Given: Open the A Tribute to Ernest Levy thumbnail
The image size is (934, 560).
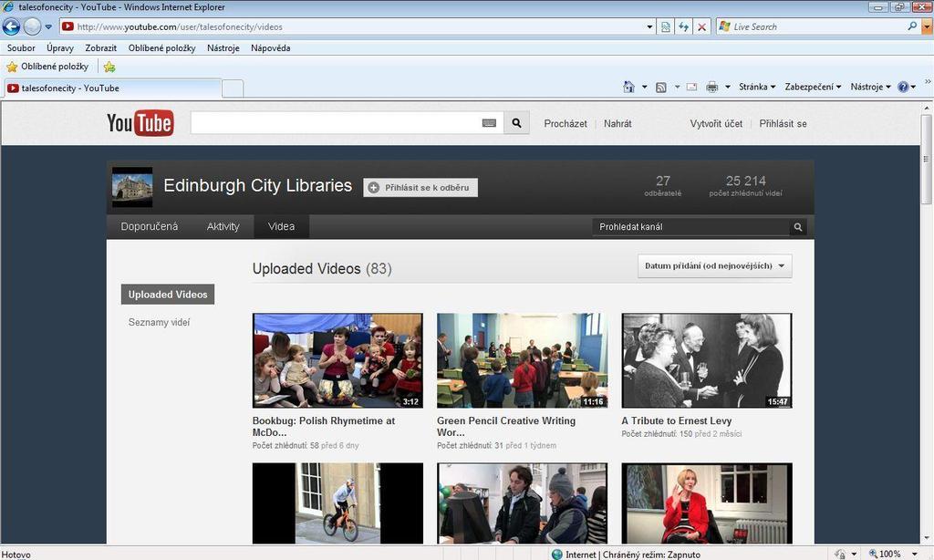Looking at the screenshot, I should point(707,360).
